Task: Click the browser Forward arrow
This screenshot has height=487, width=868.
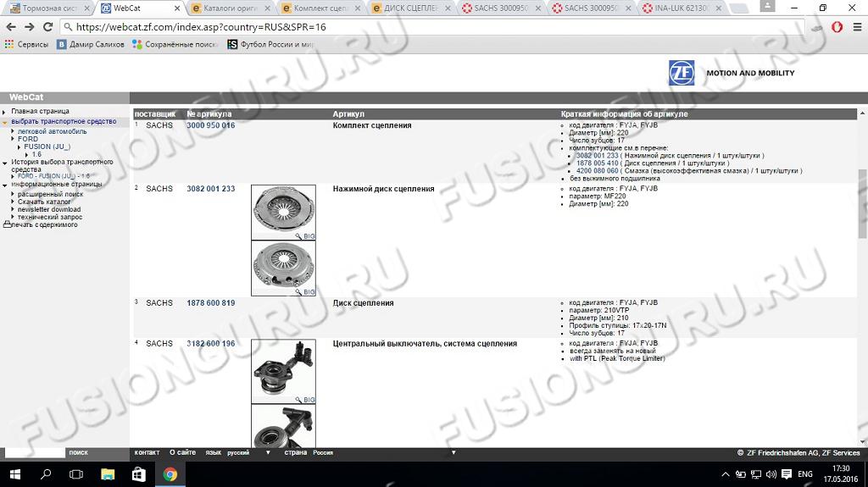Action: [x=30, y=26]
